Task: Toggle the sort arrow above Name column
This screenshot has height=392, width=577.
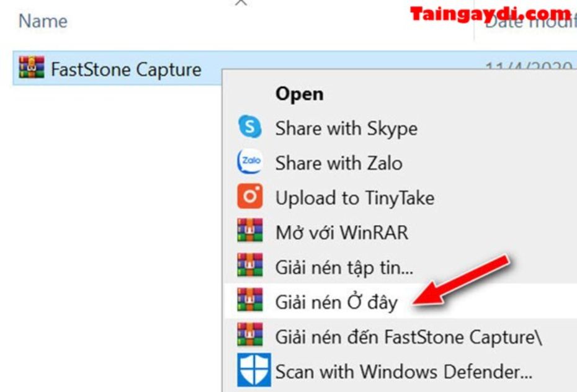Action: [241, 2]
